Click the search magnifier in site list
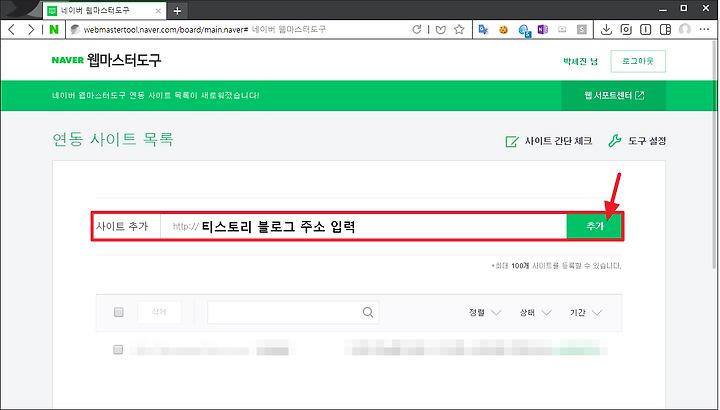The height and width of the screenshot is (410, 720). [368, 312]
